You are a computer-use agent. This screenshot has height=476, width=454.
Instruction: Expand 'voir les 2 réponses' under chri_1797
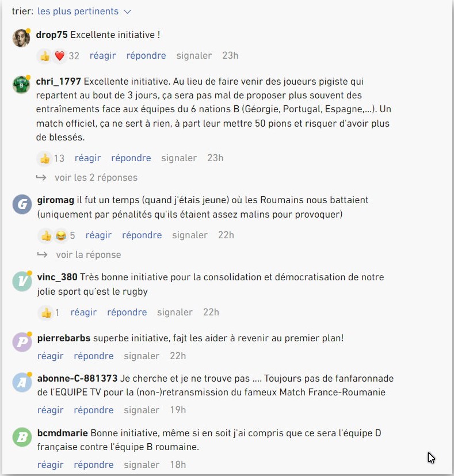96,177
